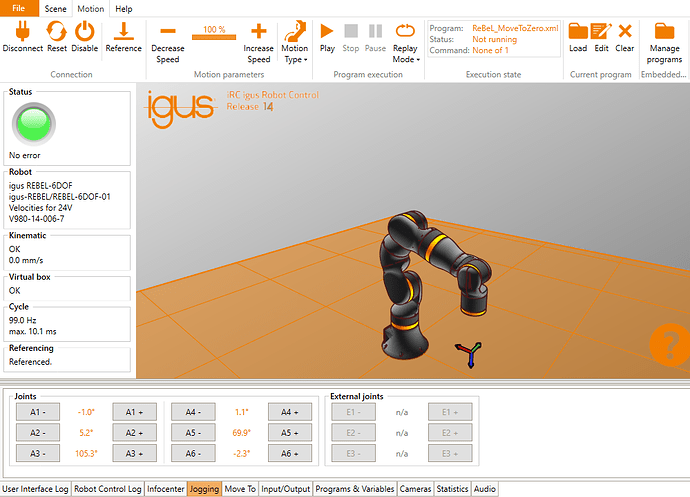Open the User Interface Log tab
The width and height of the screenshot is (690, 497).
(35, 489)
